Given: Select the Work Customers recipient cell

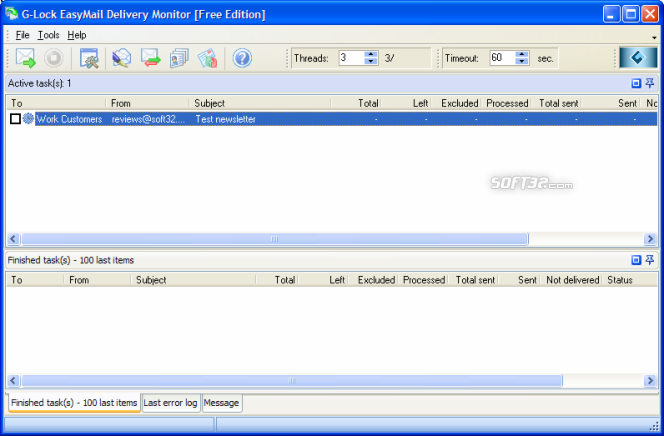Looking at the screenshot, I should (x=69, y=119).
